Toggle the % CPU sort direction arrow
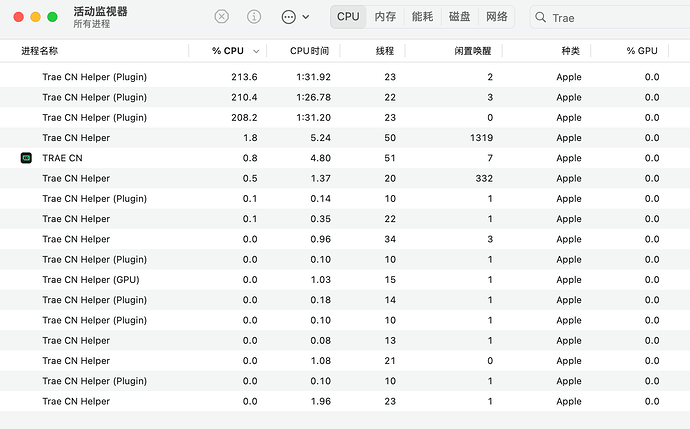The width and height of the screenshot is (690, 429). point(256,51)
